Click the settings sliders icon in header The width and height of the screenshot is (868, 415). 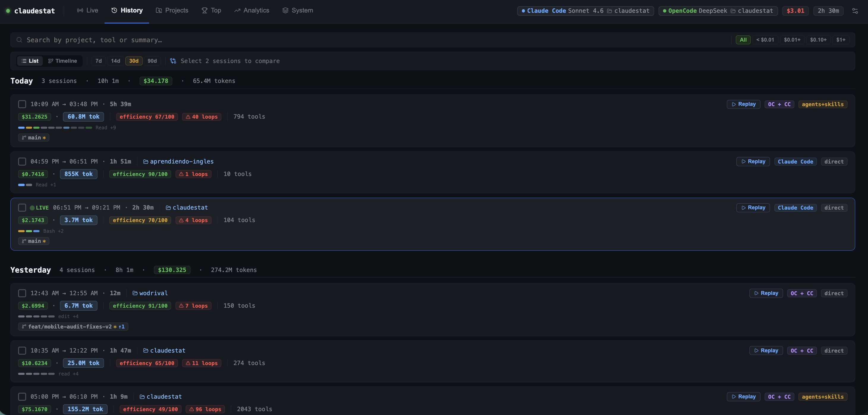coord(855,11)
